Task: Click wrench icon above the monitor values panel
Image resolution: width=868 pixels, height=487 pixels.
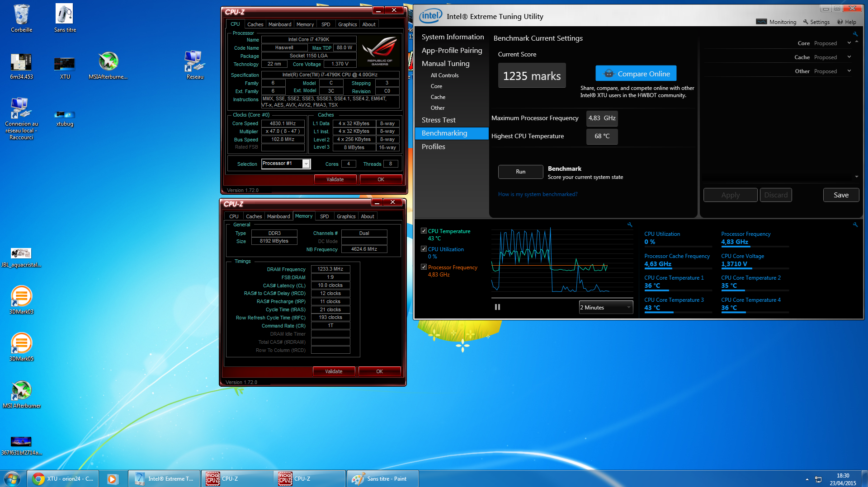Action: pyautogui.click(x=855, y=225)
